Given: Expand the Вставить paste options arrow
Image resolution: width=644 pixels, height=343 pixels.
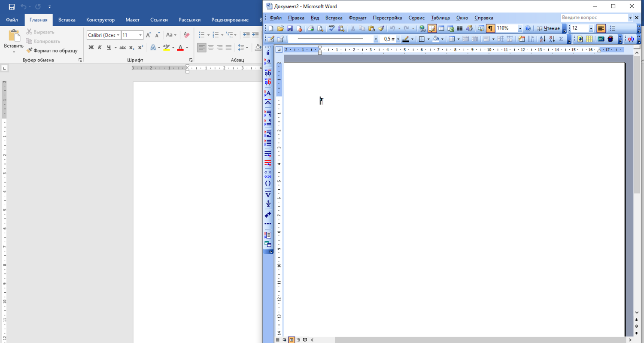Looking at the screenshot, I should click(x=13, y=52).
